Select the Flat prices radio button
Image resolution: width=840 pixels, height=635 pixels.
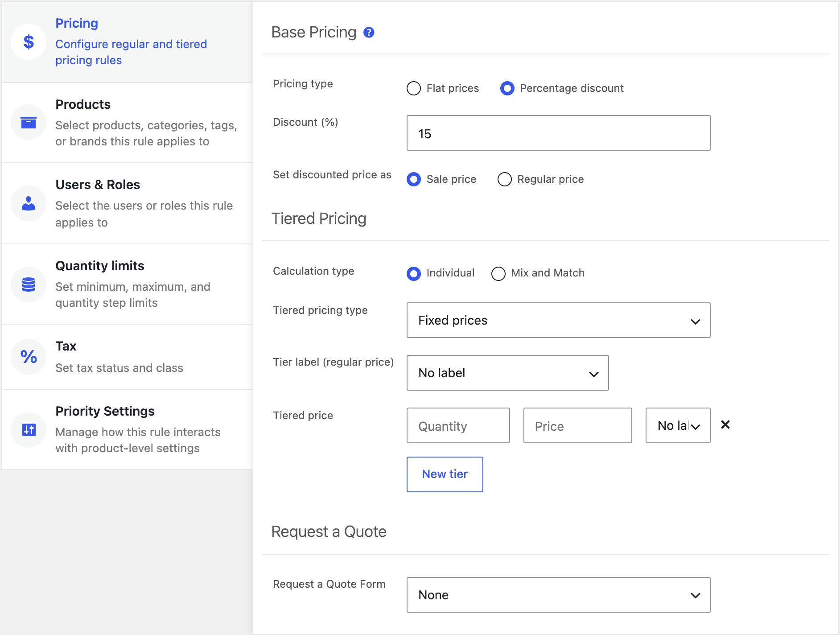coord(414,88)
